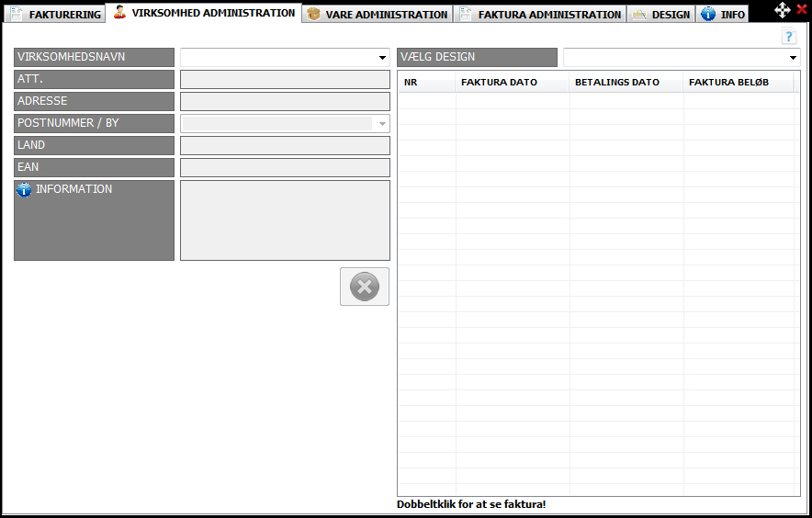The height and width of the screenshot is (518, 812).
Task: Select the VIRKSOMHED ADMINISTRATION tab
Action: pos(204,13)
